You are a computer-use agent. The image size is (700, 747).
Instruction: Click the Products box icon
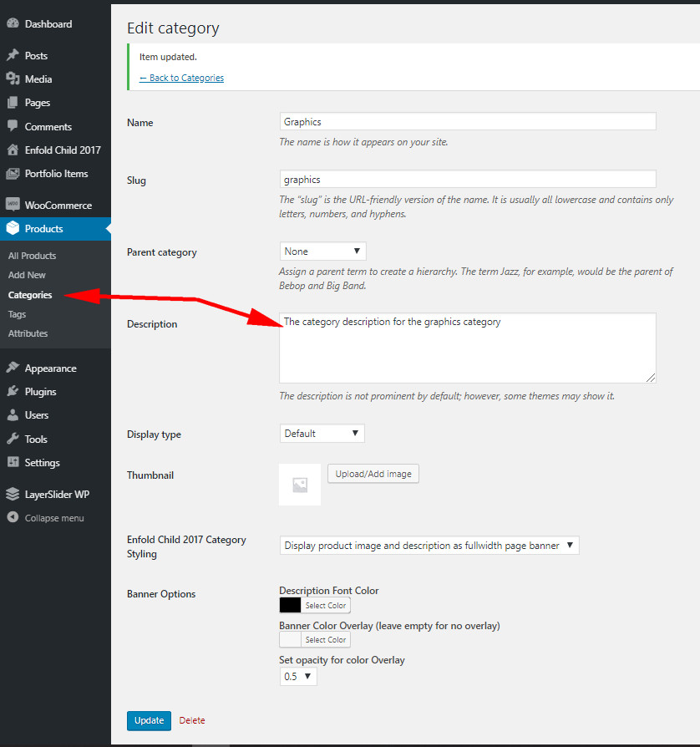tap(13, 228)
